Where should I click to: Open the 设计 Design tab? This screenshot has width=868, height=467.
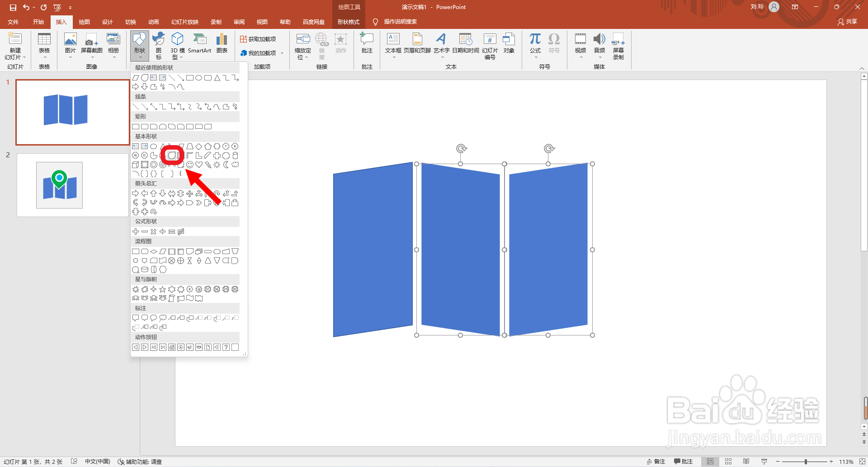(108, 22)
